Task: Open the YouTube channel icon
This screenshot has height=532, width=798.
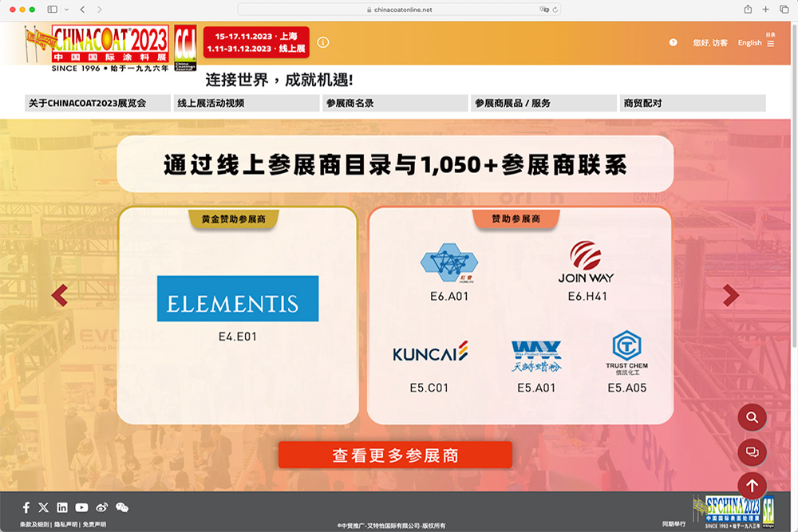Action: (x=81, y=507)
